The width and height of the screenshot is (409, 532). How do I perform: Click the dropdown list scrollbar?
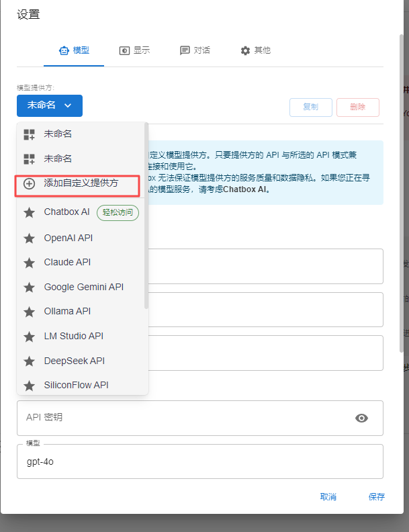[x=146, y=216]
